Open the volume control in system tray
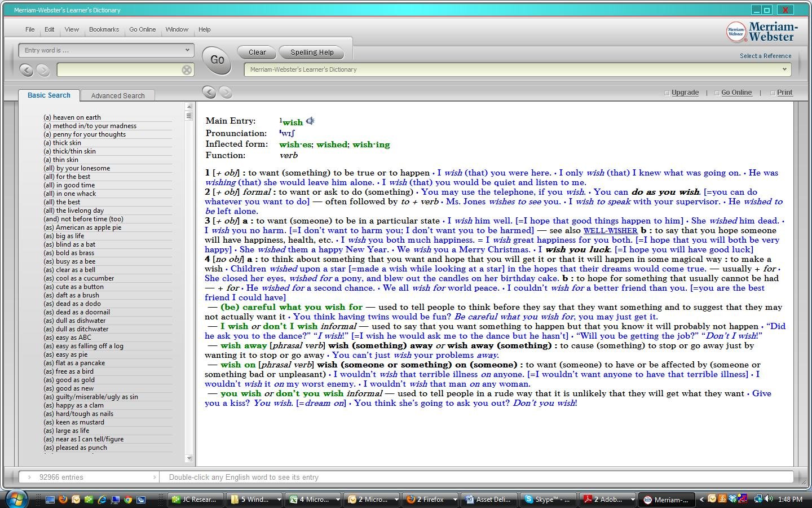The width and height of the screenshot is (812, 508). click(770, 499)
